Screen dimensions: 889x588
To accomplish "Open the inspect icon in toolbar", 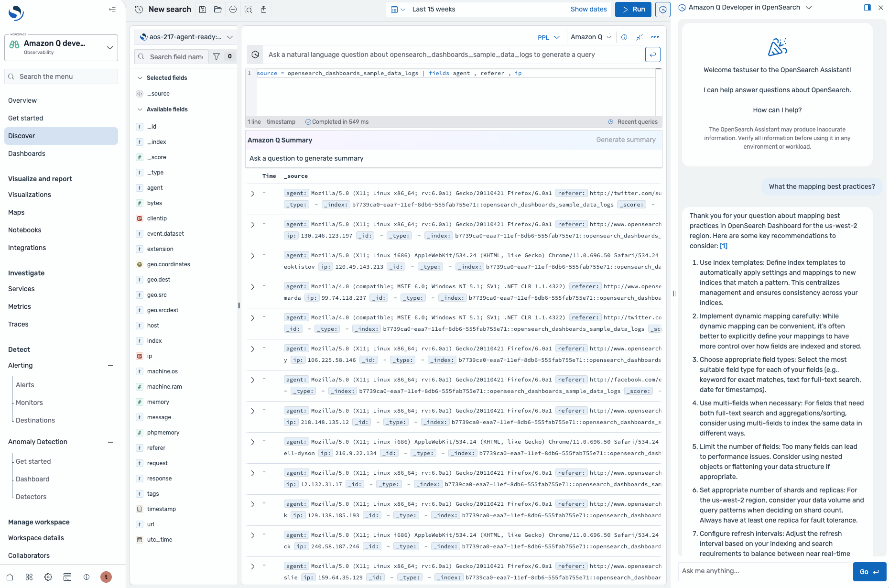I will [249, 9].
